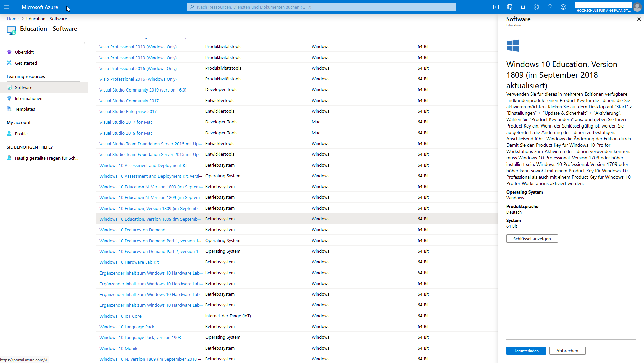Screen dimensions: 644x363
Task: Open the notifications bell
Action: click(523, 7)
